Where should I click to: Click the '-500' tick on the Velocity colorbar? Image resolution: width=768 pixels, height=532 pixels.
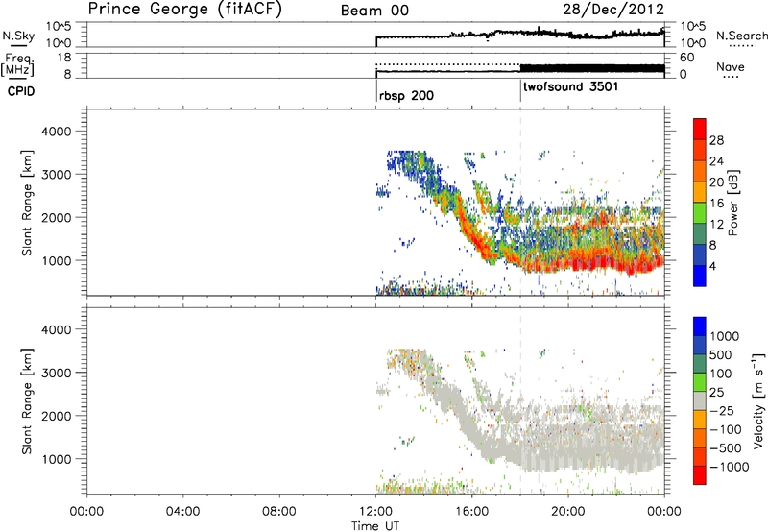tap(726, 448)
